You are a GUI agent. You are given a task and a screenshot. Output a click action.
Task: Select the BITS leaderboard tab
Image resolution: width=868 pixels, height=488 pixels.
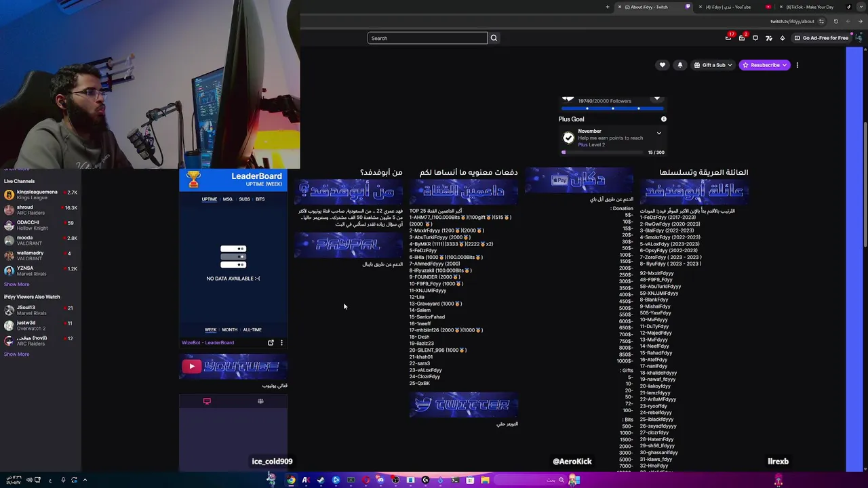click(260, 199)
